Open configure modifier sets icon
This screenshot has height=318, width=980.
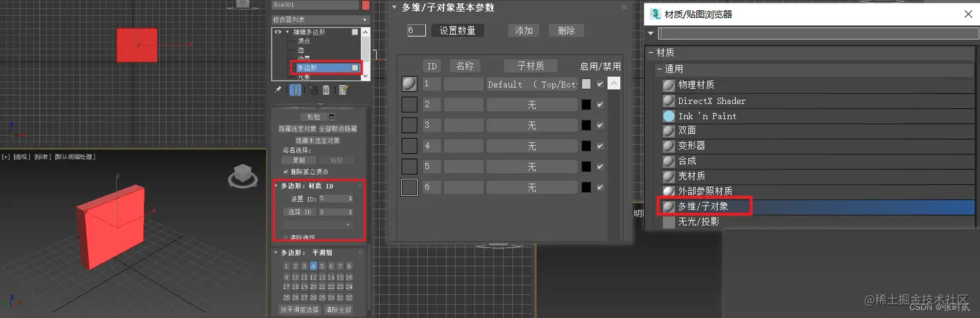click(343, 90)
